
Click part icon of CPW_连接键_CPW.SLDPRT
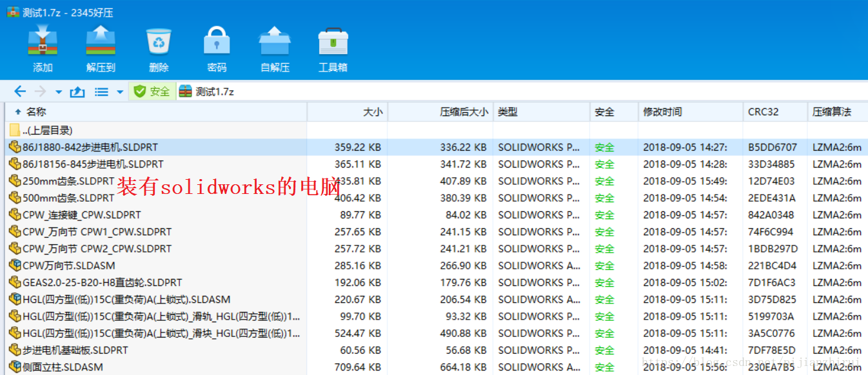15,214
